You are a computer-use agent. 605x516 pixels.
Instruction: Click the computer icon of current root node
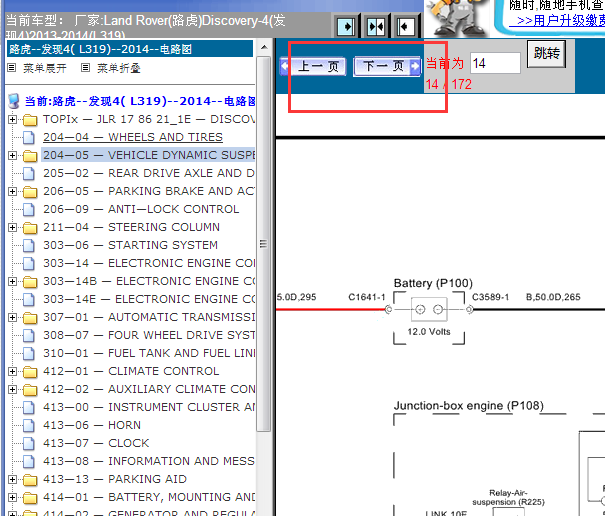14,101
